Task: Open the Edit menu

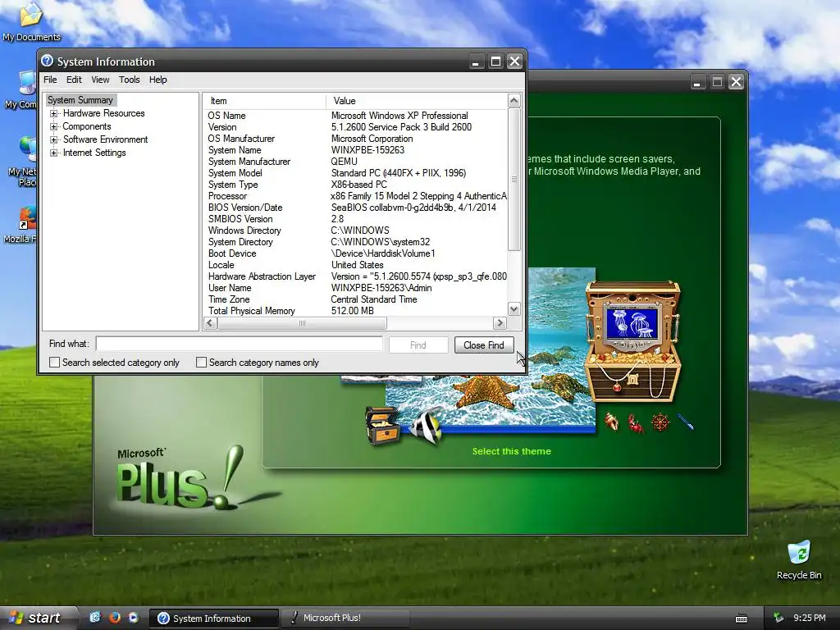Action: 74,80
